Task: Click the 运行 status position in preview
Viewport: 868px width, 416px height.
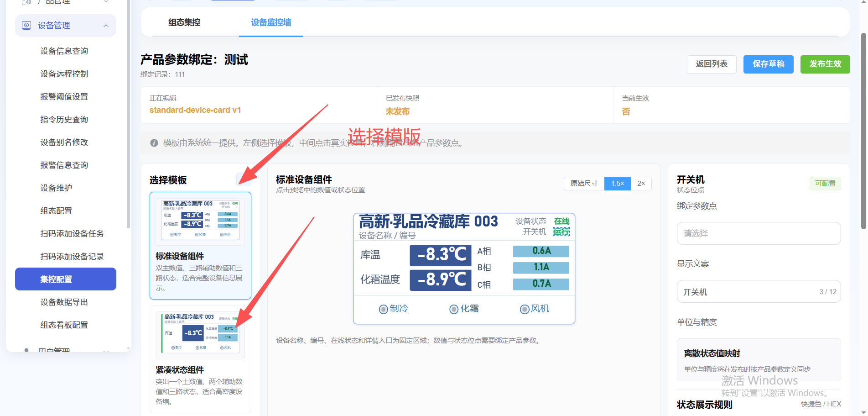Action: (561, 232)
